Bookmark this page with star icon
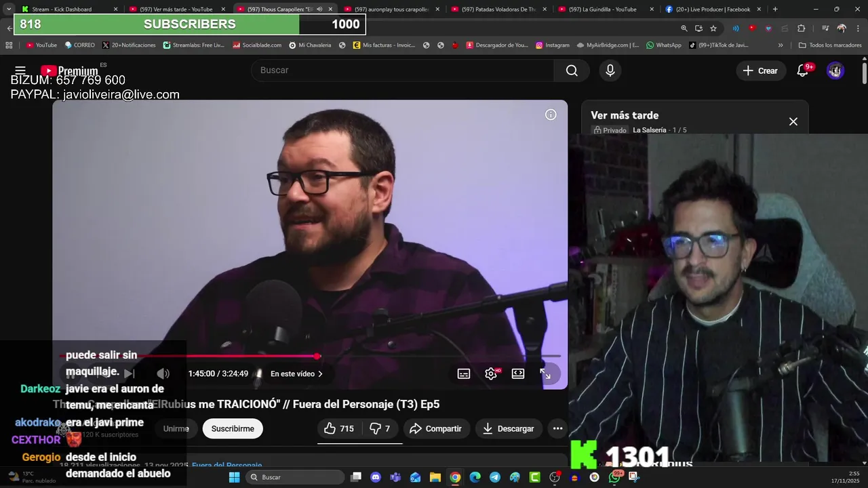868x488 pixels. pyautogui.click(x=713, y=28)
